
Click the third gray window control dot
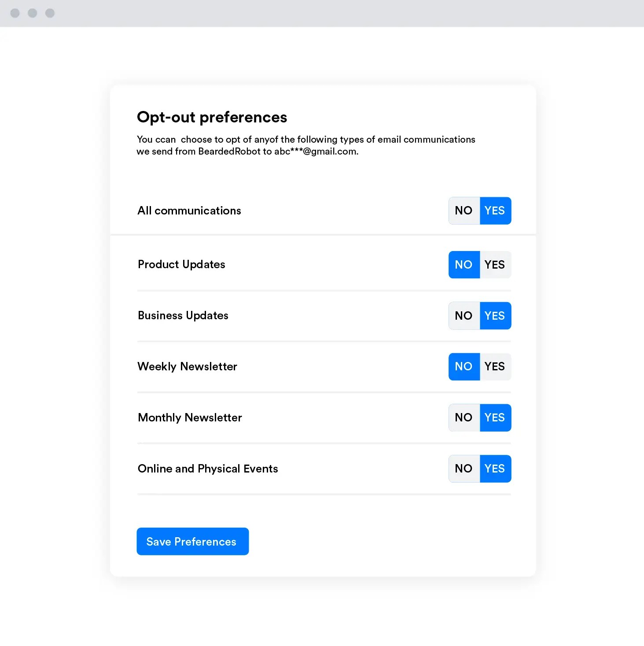[50, 13]
